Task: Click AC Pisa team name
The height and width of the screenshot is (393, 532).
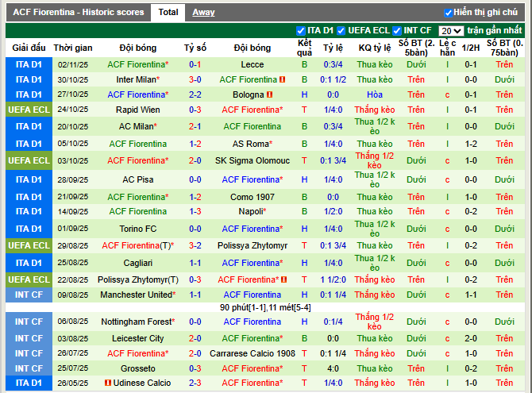Action: click(137, 179)
